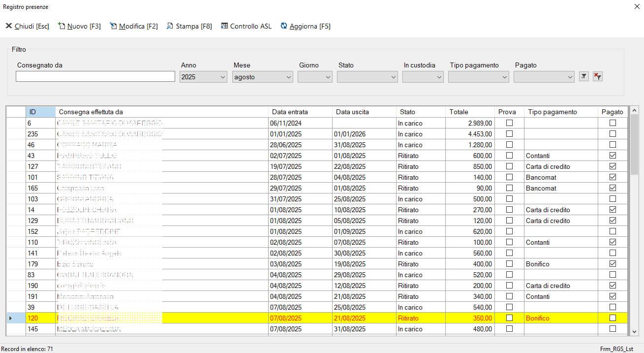Apply the filter using the funnel icon
The width and height of the screenshot is (644, 353).
583,76
